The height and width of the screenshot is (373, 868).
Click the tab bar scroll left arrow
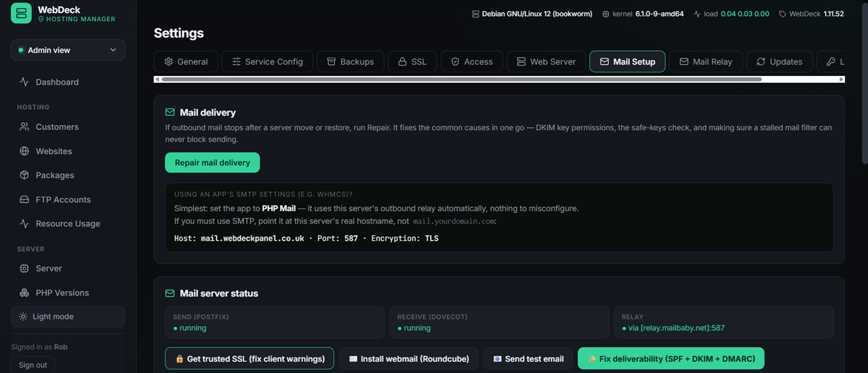point(157,79)
